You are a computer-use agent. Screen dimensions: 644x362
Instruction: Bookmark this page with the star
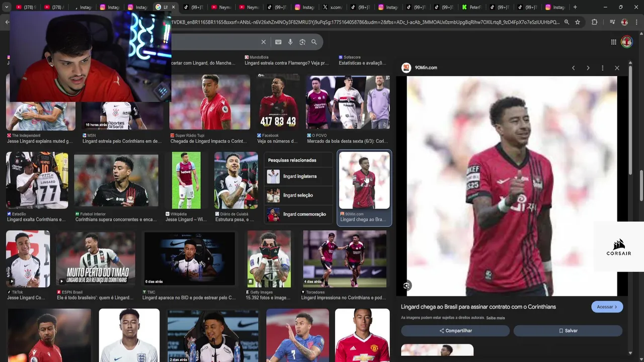click(x=578, y=22)
